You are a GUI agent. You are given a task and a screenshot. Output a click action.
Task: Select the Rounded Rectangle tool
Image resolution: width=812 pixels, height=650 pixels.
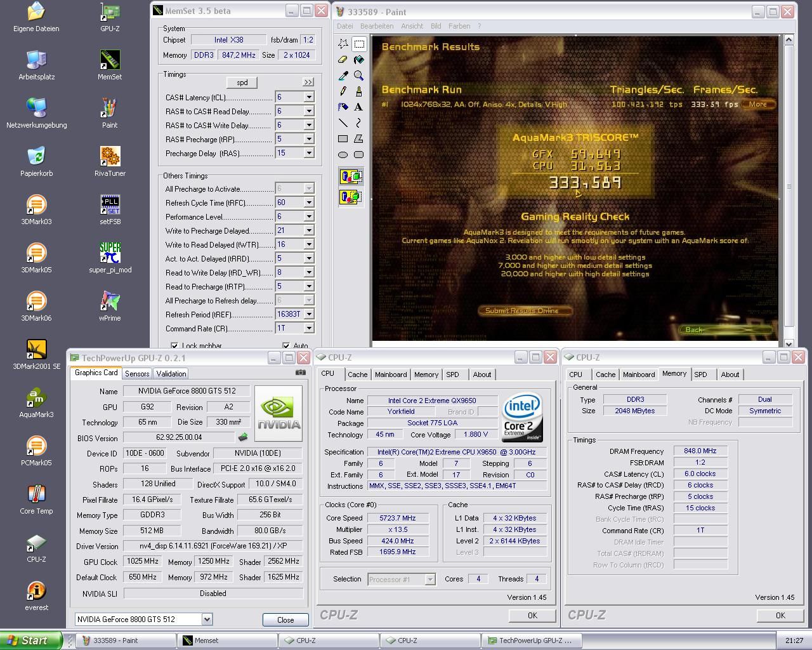pos(359,155)
